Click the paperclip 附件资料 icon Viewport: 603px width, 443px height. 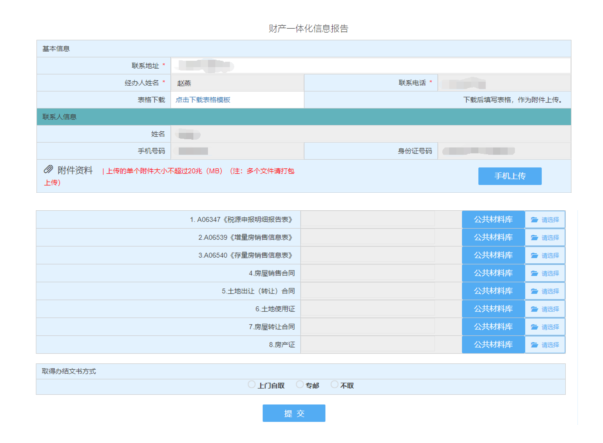47,170
